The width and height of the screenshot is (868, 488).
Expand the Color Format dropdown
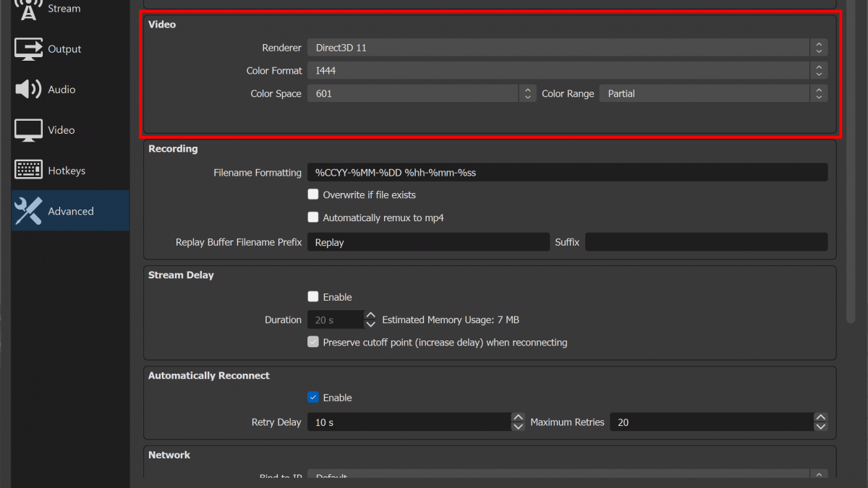[566, 71]
